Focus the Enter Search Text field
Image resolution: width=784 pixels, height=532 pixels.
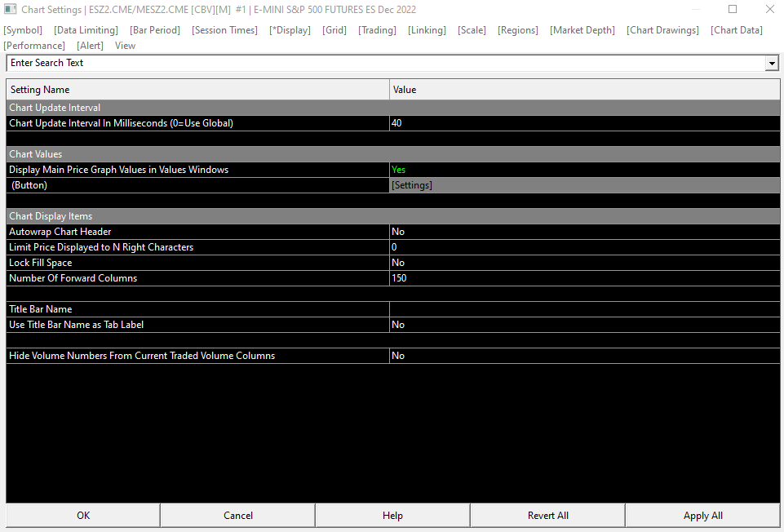tap(386, 63)
